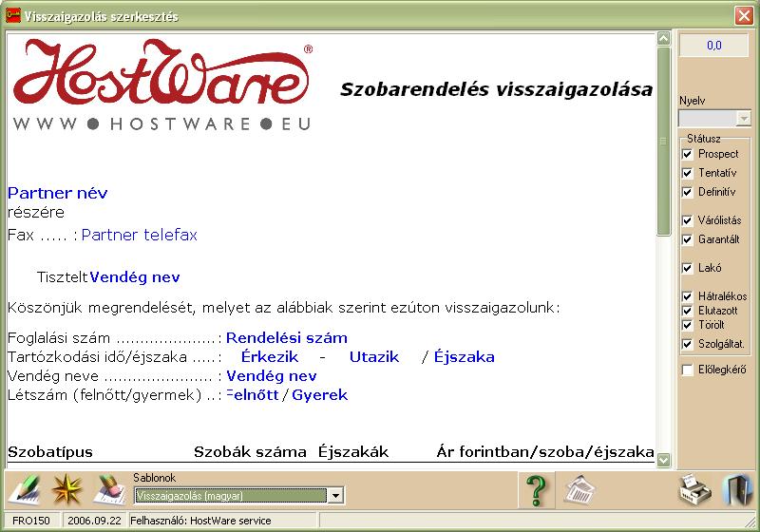Click the printer icon
Image resolution: width=760 pixels, height=532 pixels.
point(694,490)
